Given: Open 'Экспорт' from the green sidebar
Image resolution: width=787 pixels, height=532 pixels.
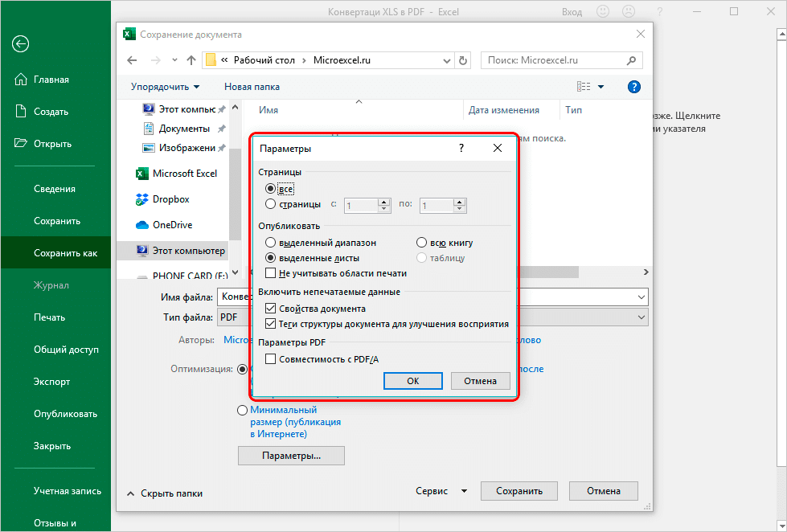Looking at the screenshot, I should pyautogui.click(x=52, y=381).
